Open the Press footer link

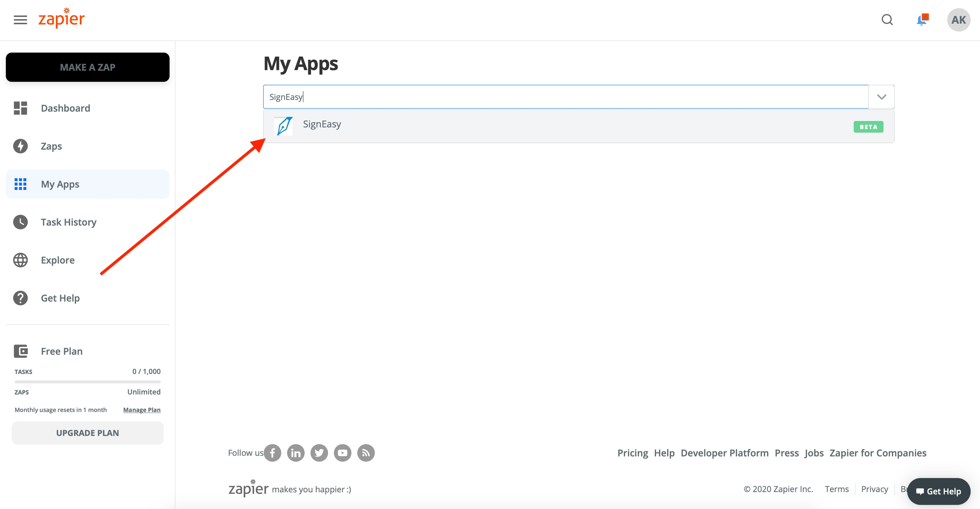(787, 453)
